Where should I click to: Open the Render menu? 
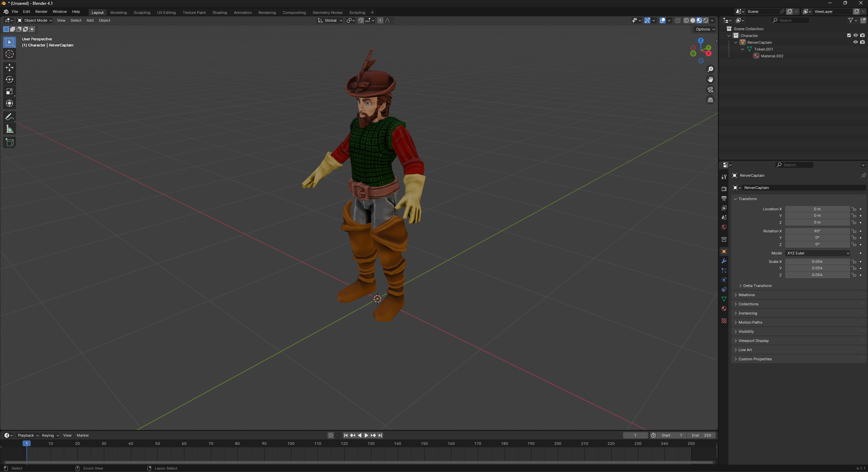click(x=41, y=12)
